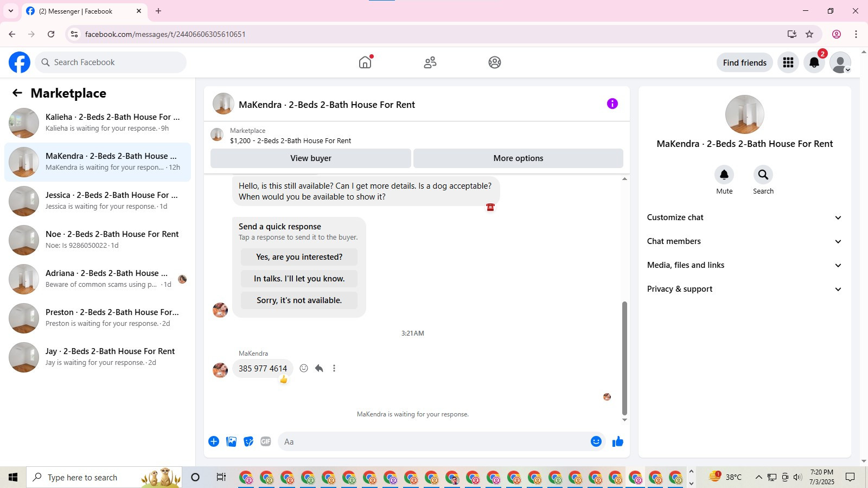Click the thumbs-up reaction on the phone number
This screenshot has width=868, height=488.
[283, 380]
